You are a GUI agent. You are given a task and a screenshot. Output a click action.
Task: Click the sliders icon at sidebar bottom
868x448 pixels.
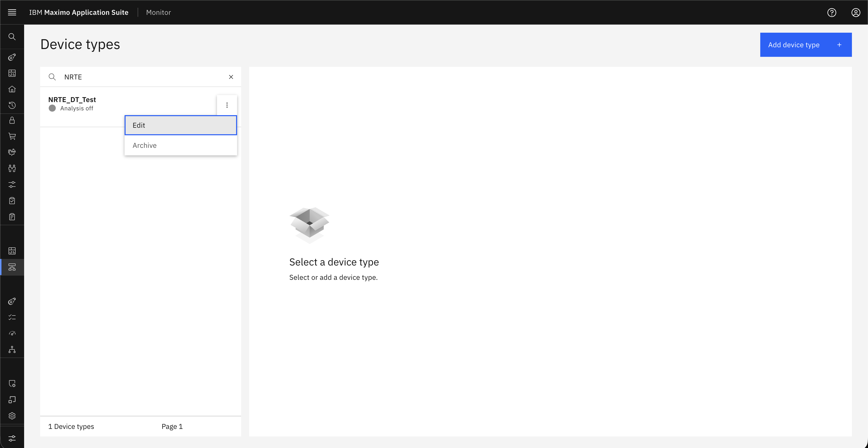click(12, 438)
